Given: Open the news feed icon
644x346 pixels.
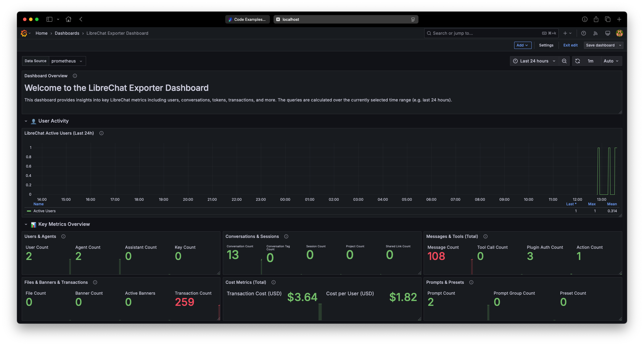Looking at the screenshot, I should point(595,33).
